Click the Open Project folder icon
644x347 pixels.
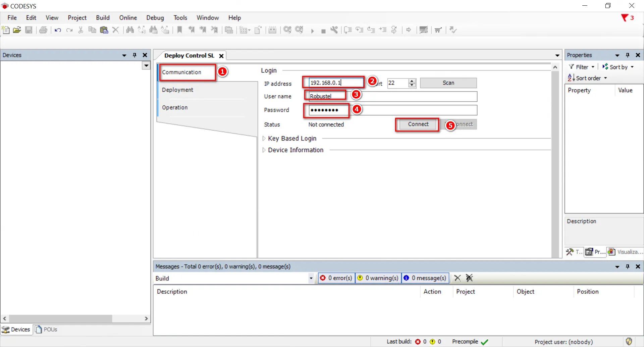[x=17, y=30]
